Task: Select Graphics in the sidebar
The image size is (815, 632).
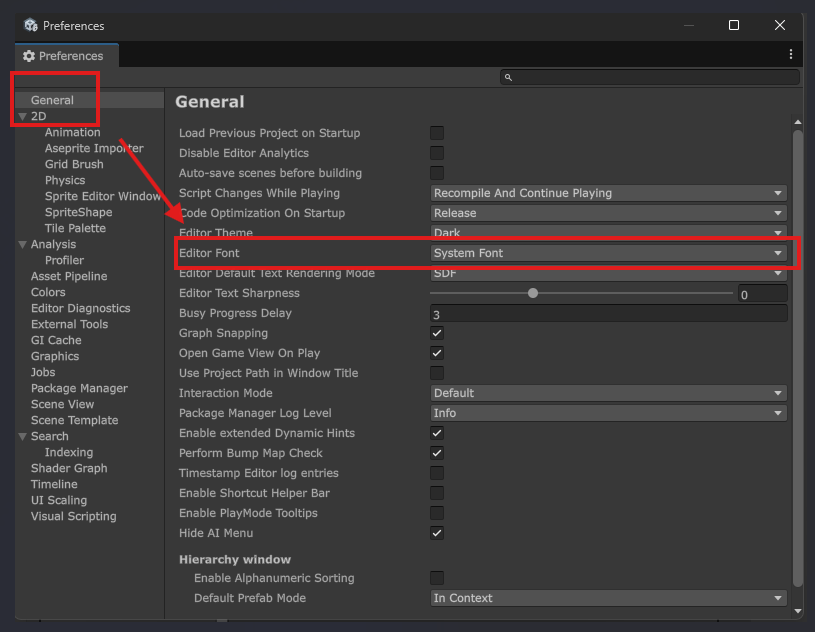Action: pos(55,357)
